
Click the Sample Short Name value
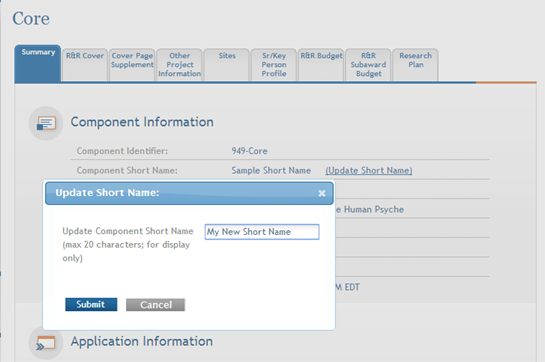click(x=271, y=170)
